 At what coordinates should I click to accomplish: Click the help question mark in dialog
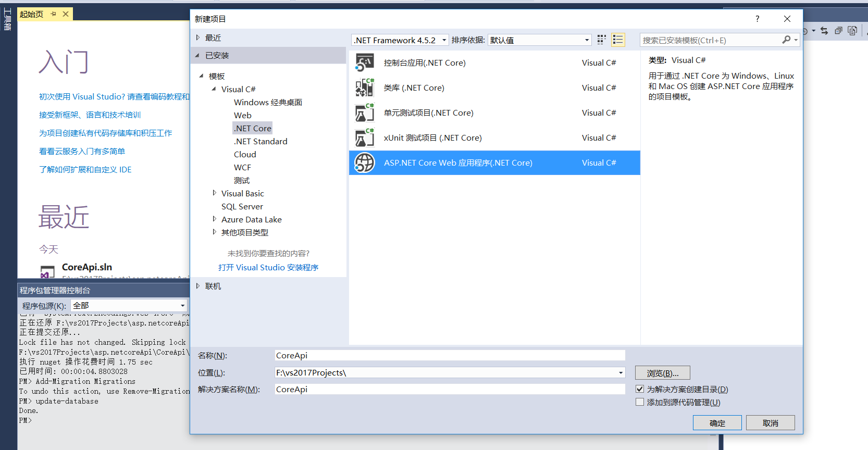click(758, 19)
